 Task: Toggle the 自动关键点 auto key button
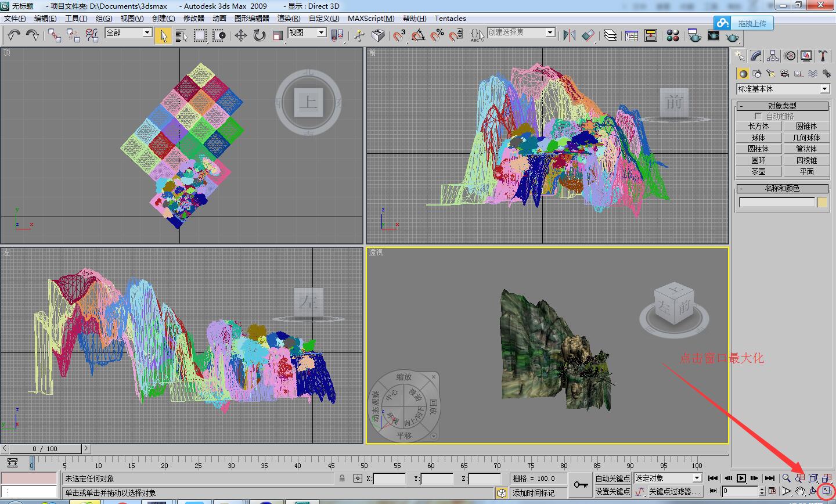[612, 478]
